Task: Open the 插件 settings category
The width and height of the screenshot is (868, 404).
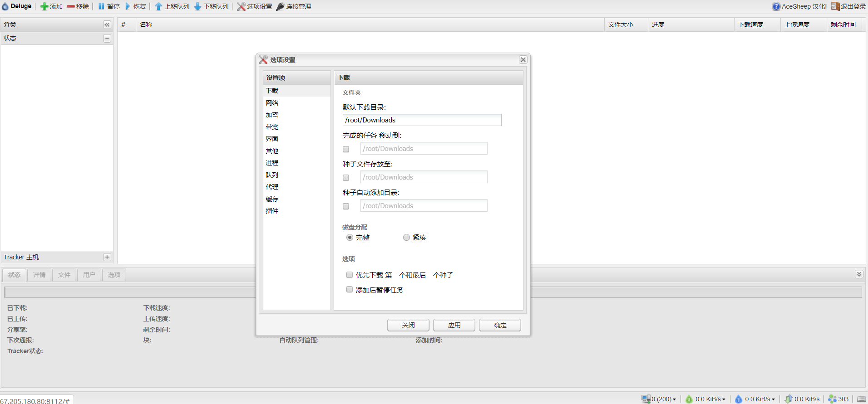Action: tap(272, 211)
